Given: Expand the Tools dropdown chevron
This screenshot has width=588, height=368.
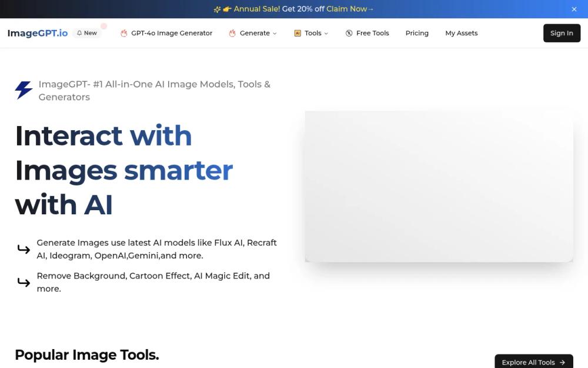Looking at the screenshot, I should (326, 34).
